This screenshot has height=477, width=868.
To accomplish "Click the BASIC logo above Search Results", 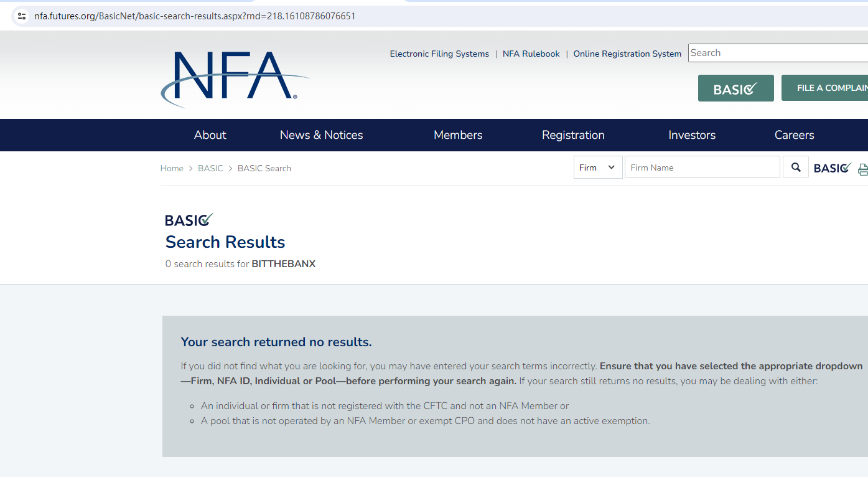I will point(189,220).
